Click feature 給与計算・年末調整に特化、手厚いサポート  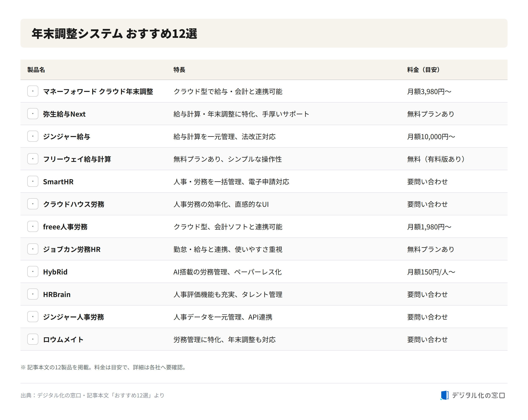[x=241, y=114]
